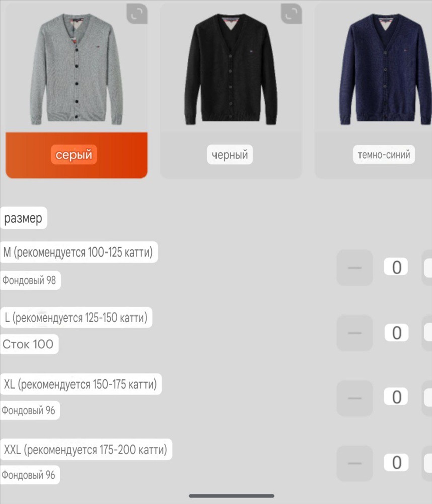Increase quantity for size L
Screen dimensions: 432x504
427,333
